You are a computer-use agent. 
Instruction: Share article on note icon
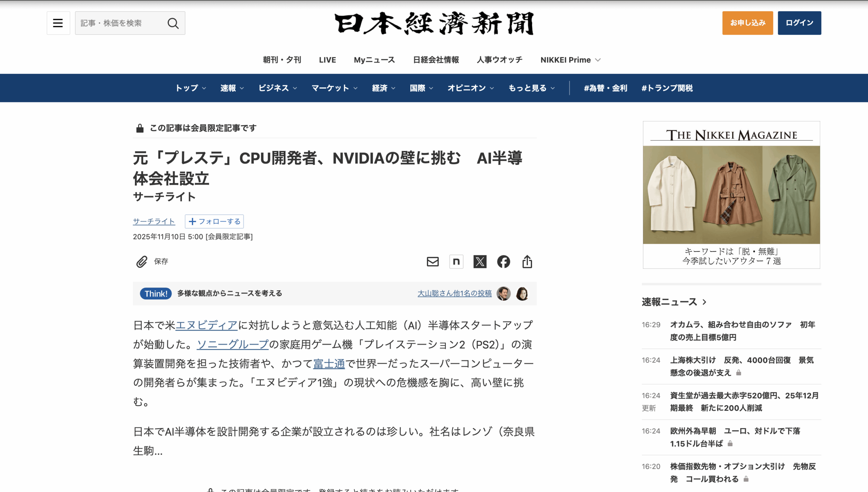point(456,262)
